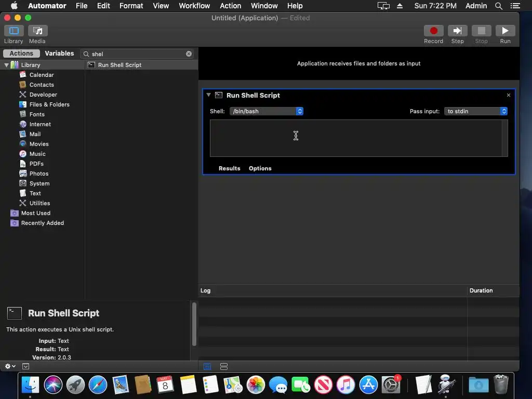The width and height of the screenshot is (532, 399).
Task: Open Spotlight search in menu bar
Action: 498,6
